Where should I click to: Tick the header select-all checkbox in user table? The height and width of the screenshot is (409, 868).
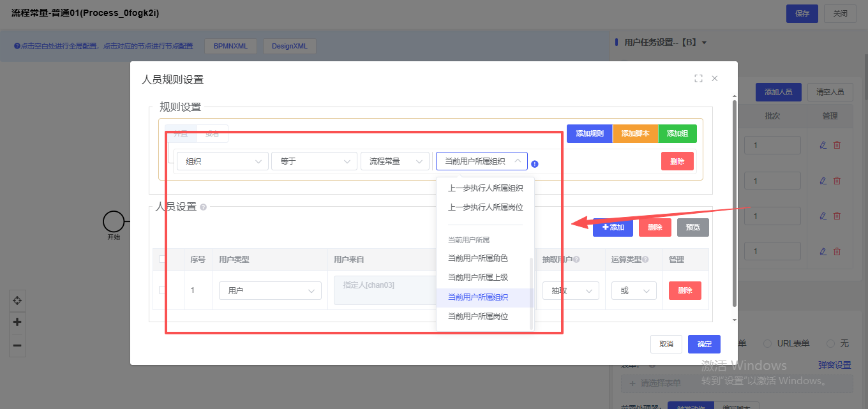coord(162,259)
